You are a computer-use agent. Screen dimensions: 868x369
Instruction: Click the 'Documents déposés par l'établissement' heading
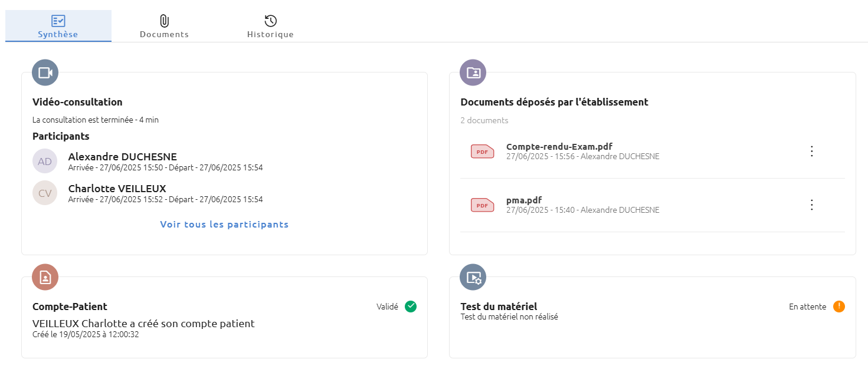[x=555, y=102]
